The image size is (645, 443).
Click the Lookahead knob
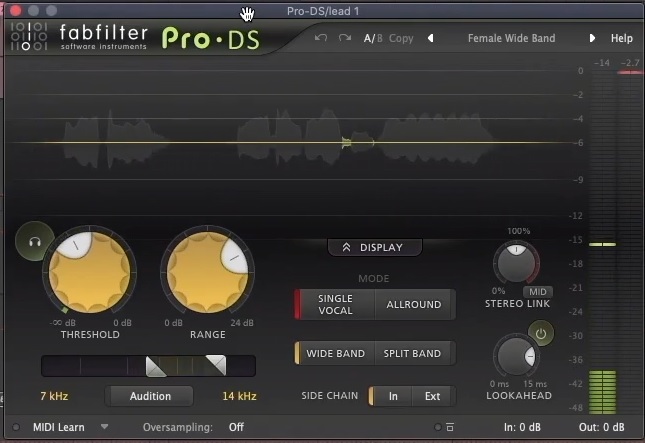[x=516, y=356]
